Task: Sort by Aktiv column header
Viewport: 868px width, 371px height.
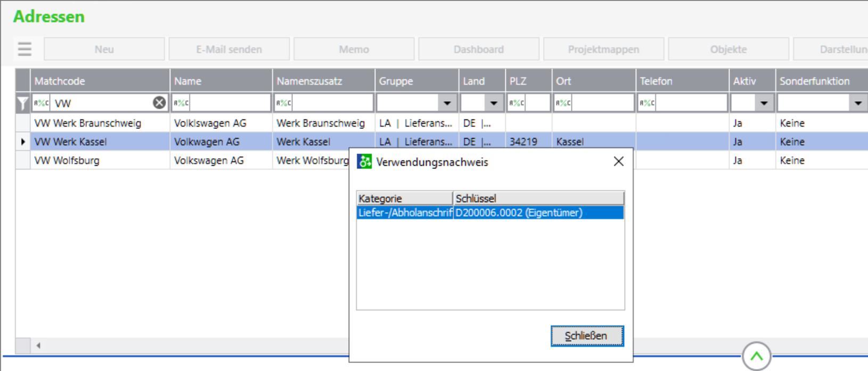Action: 752,81
